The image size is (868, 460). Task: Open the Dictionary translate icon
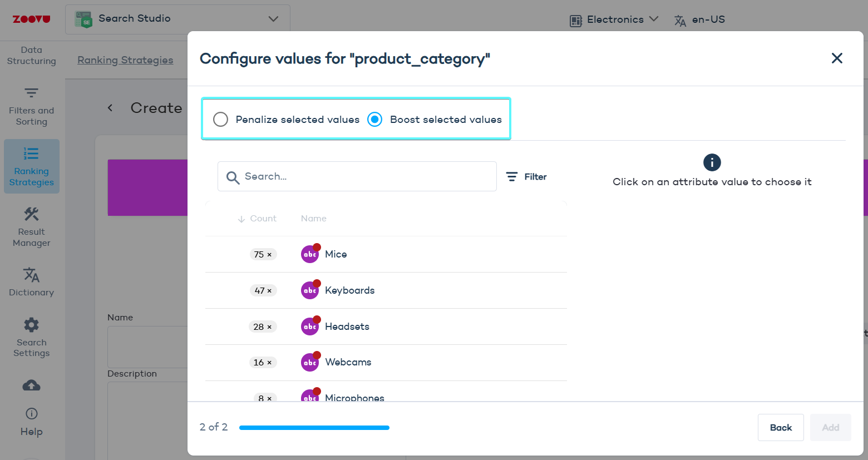pyautogui.click(x=31, y=275)
